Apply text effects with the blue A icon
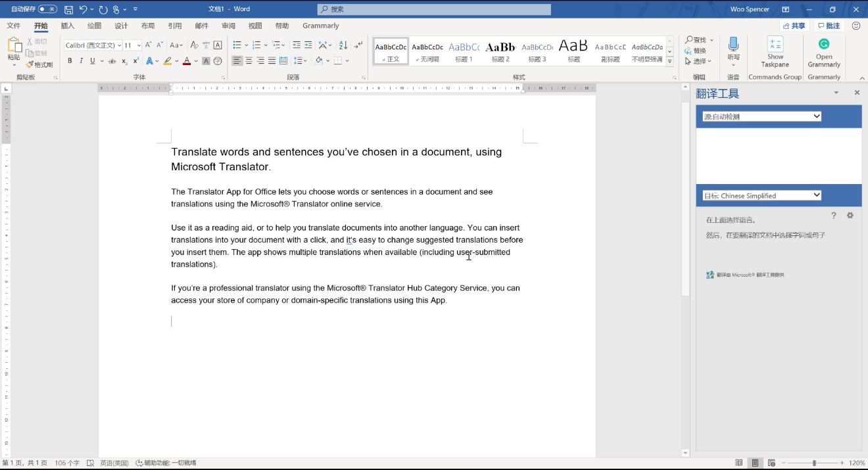Screen dimensions: 868x470 coord(149,61)
